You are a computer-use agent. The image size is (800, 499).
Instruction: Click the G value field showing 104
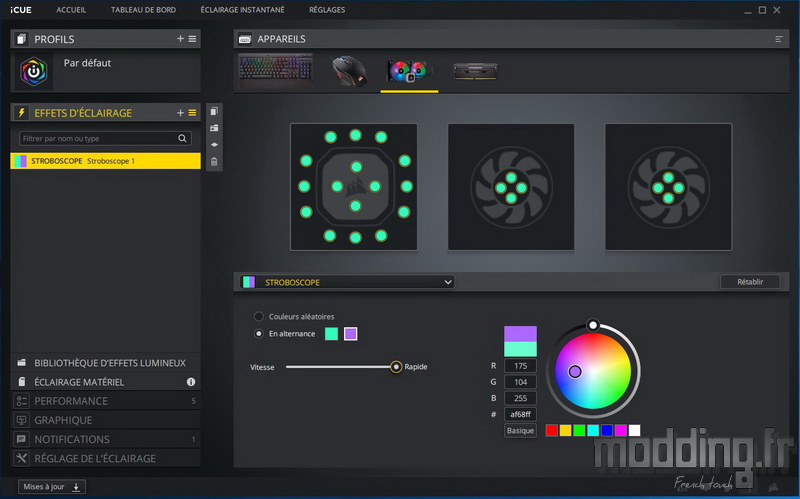(x=520, y=382)
